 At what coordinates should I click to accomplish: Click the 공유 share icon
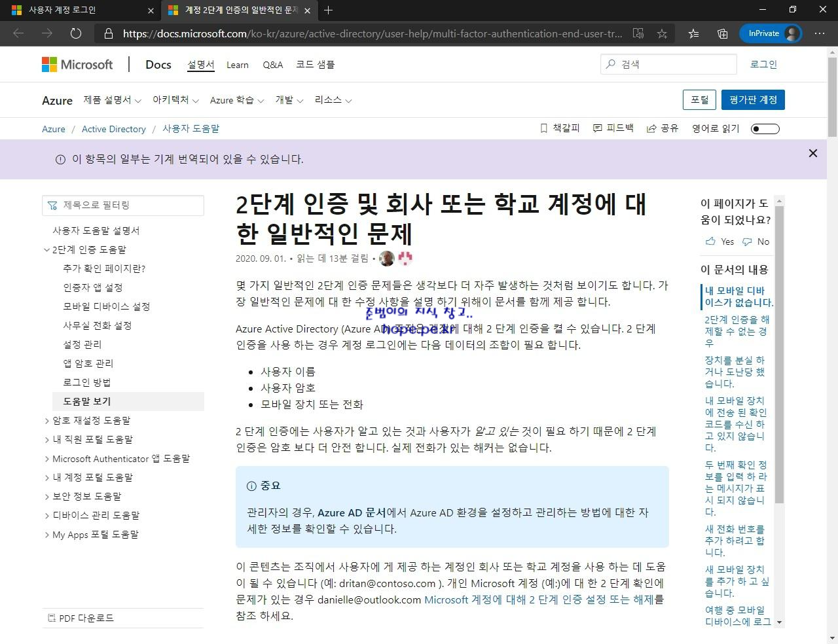click(x=651, y=128)
